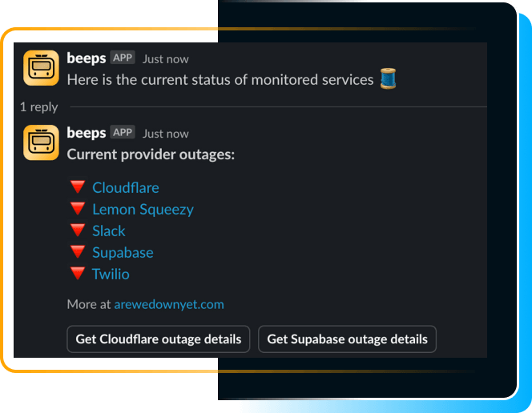Click the red triangle beside Lemon Squeezy

pyautogui.click(x=78, y=209)
